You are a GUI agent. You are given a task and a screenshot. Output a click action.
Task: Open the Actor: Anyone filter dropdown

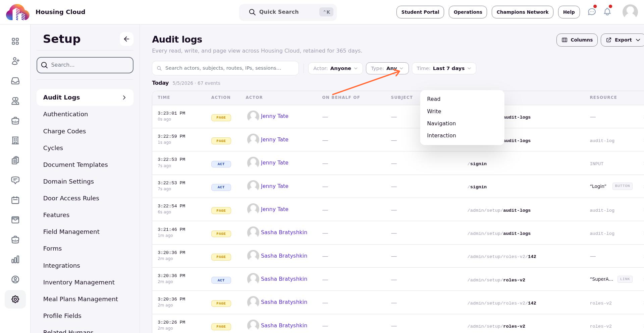[335, 68]
